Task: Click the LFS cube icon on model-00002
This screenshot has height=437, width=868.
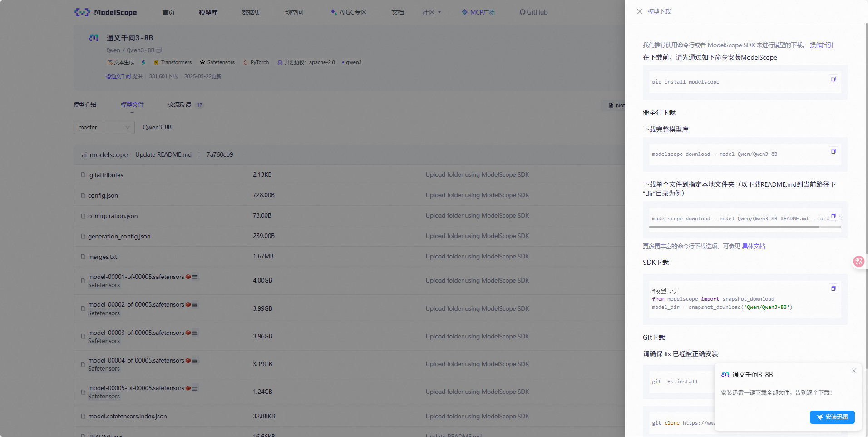Action: coord(188,304)
